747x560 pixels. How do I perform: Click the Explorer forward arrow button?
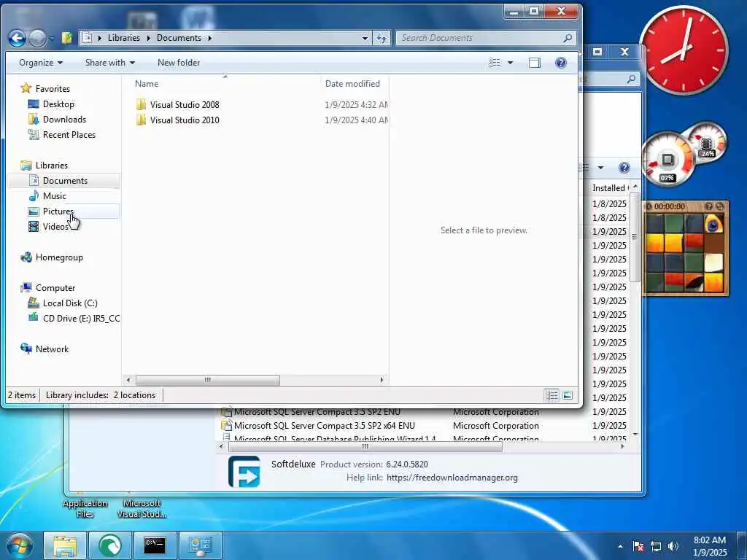click(x=38, y=38)
